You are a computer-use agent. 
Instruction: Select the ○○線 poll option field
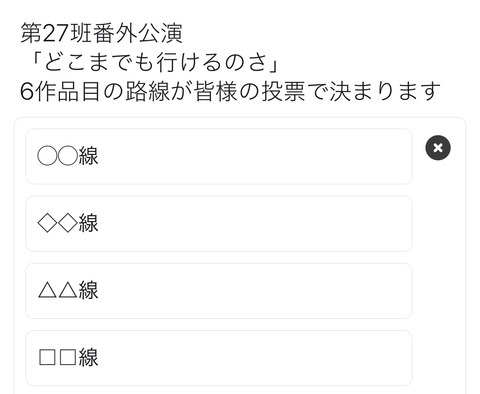[219, 156]
